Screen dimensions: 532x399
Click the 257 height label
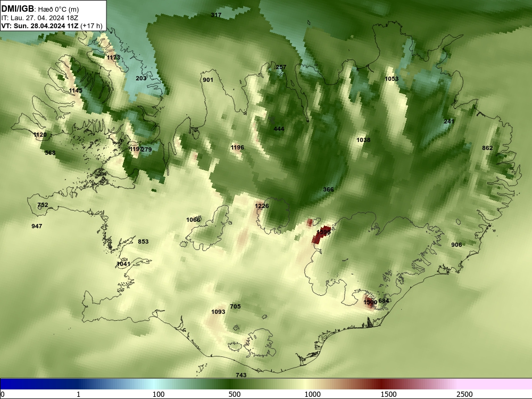[x=281, y=67]
